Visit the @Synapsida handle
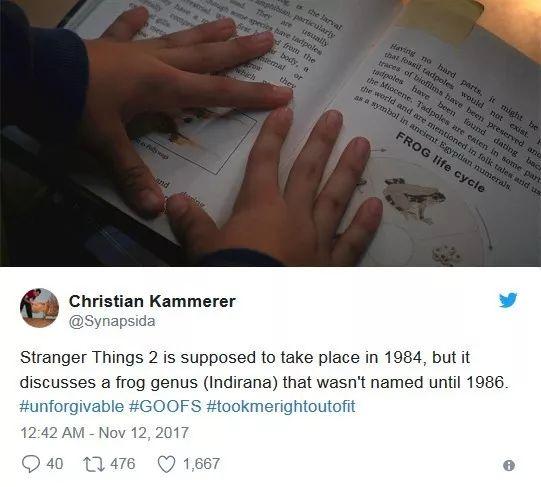 click(112, 321)
